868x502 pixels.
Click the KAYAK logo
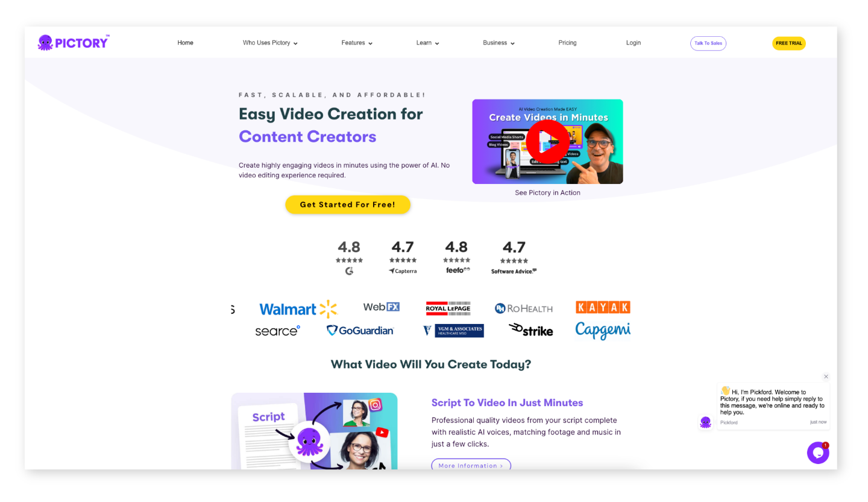click(x=603, y=307)
